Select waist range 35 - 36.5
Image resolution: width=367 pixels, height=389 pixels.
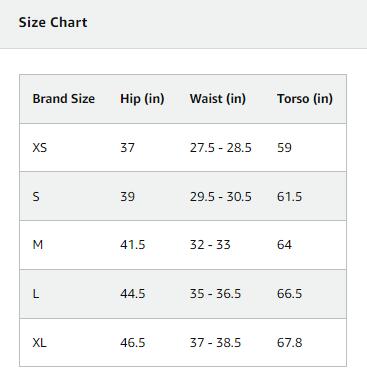215,294
